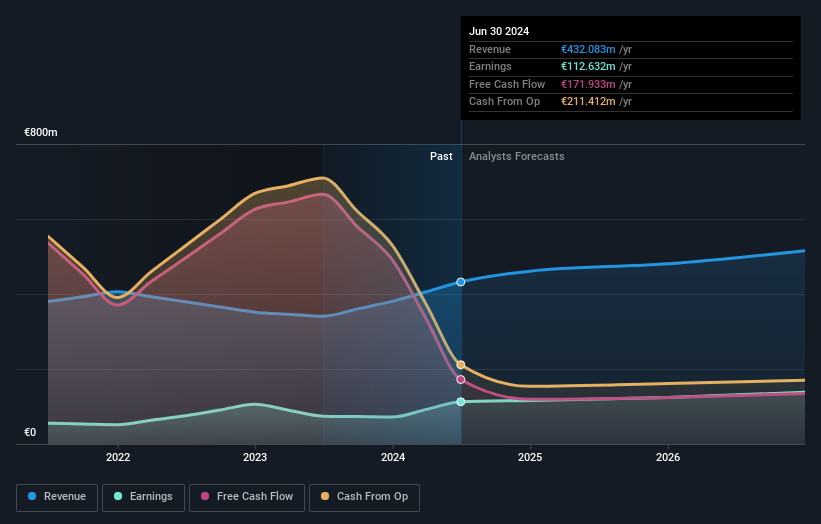Click the €0 y-axis label

[x=30, y=432]
